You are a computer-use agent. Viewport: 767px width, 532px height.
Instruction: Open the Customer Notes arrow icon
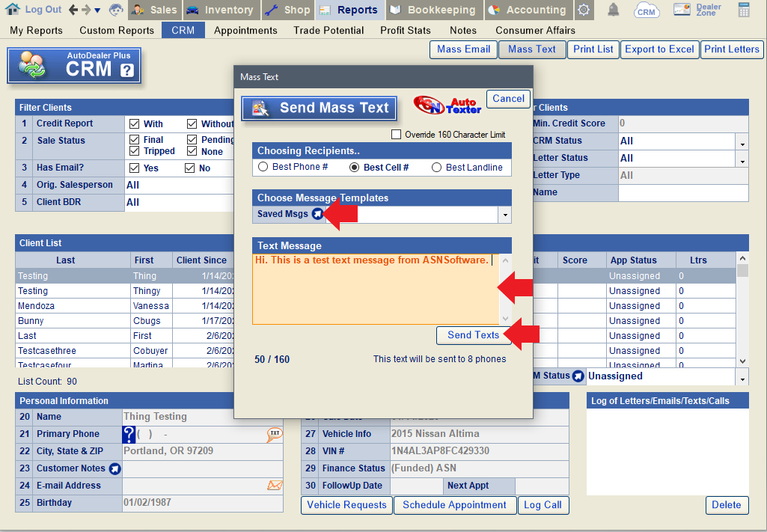(x=114, y=468)
